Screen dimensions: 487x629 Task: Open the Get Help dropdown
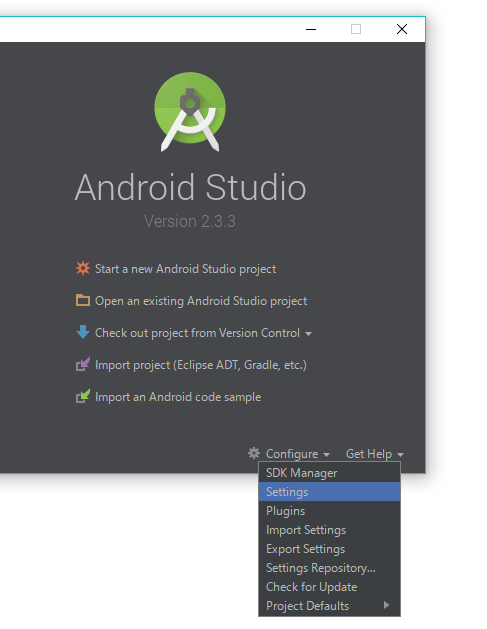[x=375, y=454]
